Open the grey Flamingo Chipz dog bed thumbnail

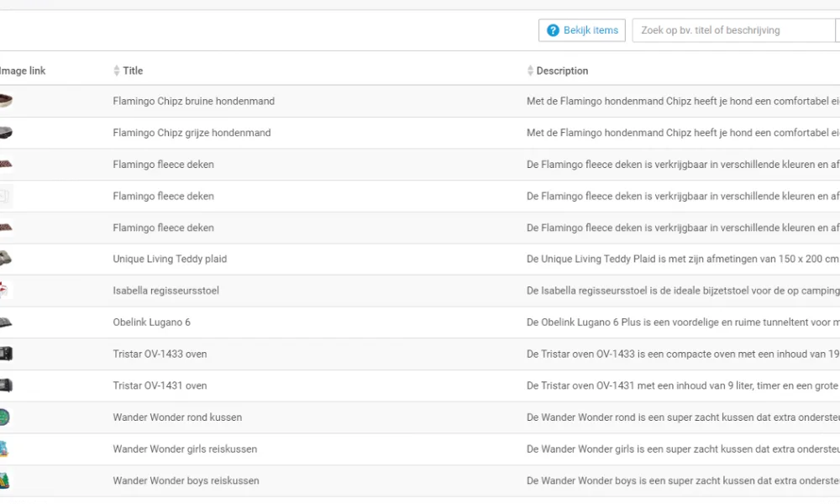click(x=6, y=133)
